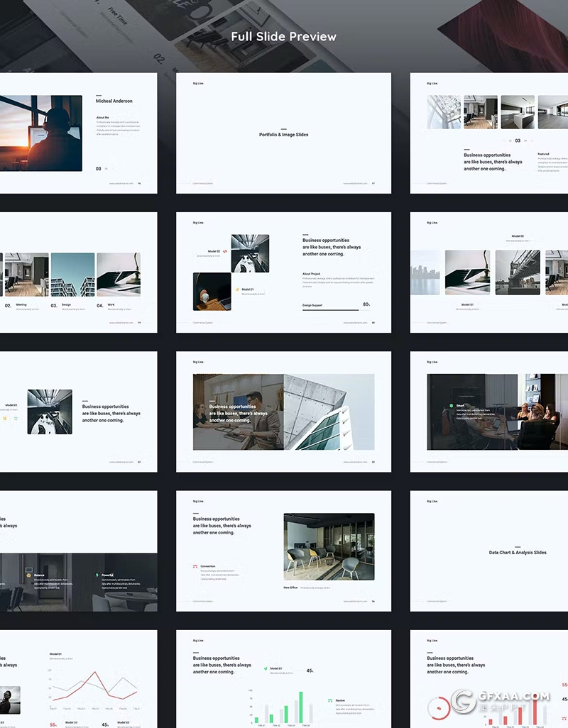Click the green Twitter icon by Model 01
The width and height of the screenshot is (568, 728).
tap(265, 668)
